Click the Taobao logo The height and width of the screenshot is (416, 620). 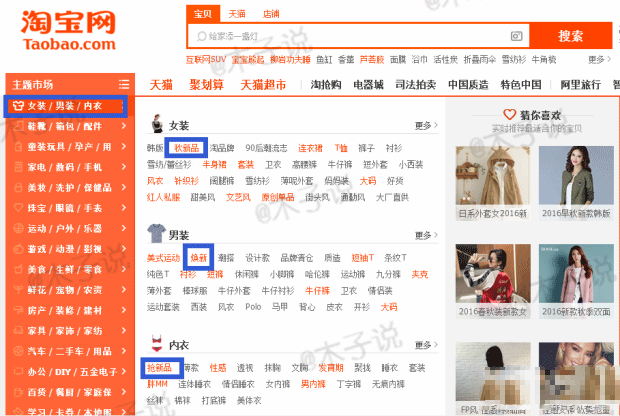click(x=68, y=30)
